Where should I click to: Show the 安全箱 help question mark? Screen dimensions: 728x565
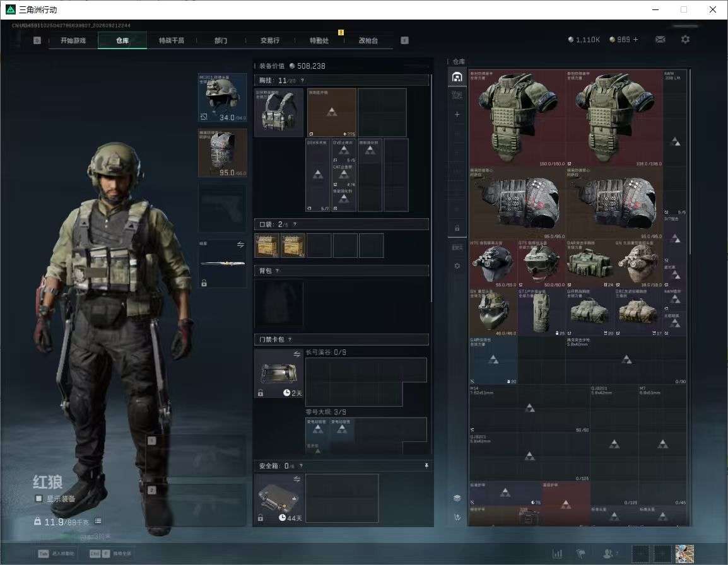pyautogui.click(x=301, y=466)
